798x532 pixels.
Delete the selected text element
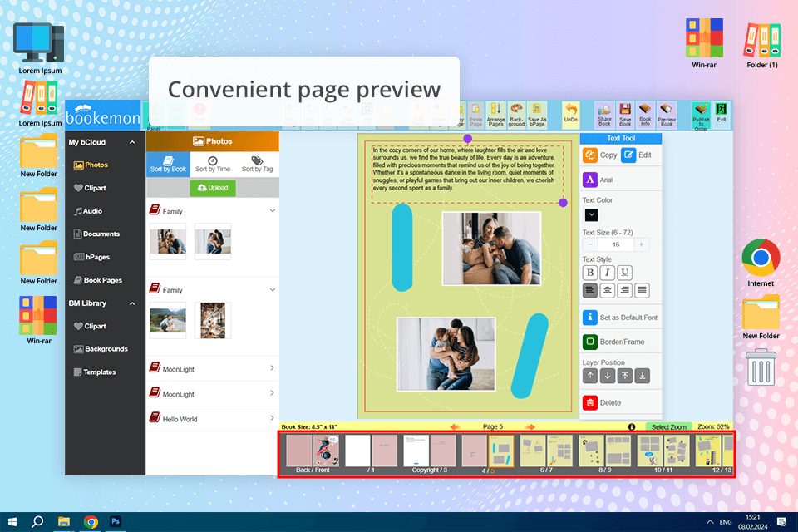pos(602,402)
